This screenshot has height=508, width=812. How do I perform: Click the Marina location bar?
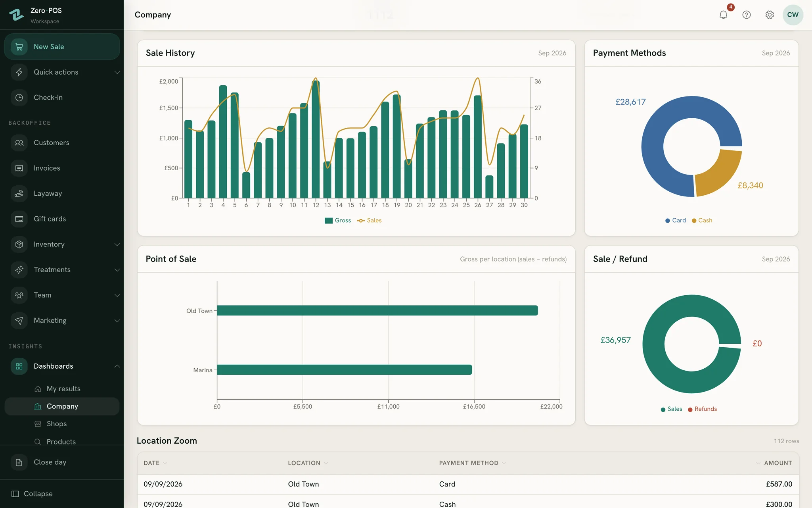[x=345, y=369]
